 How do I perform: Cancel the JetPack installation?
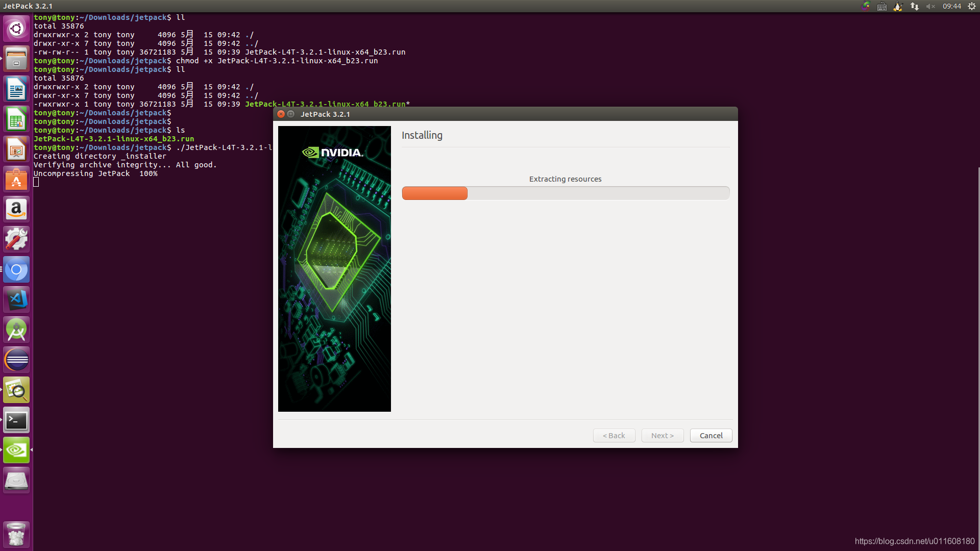[711, 435]
